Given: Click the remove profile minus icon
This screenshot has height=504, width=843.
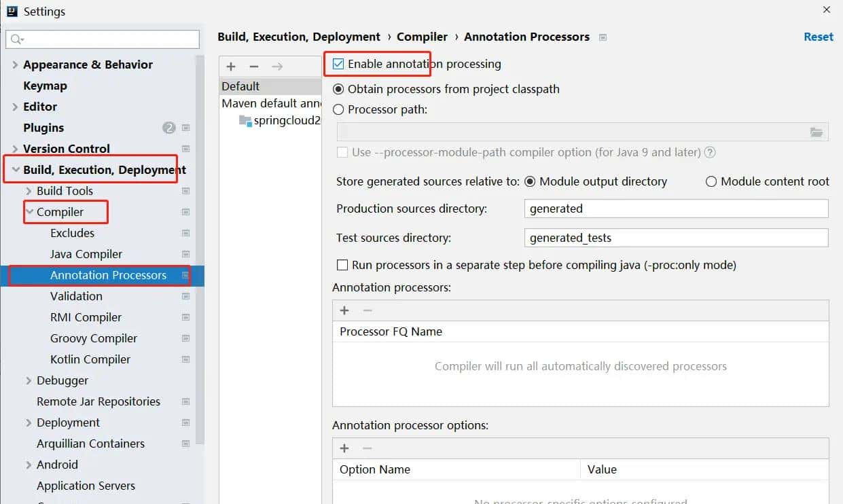Looking at the screenshot, I should 254,67.
